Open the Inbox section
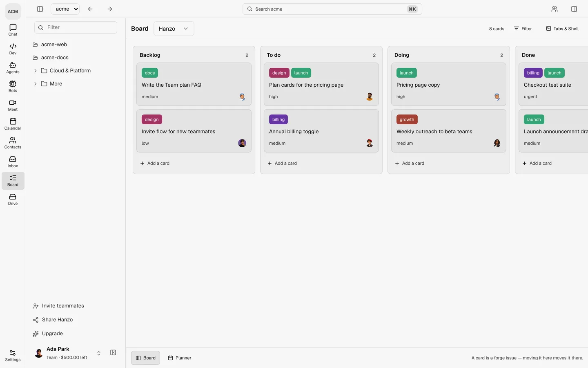 (13, 162)
